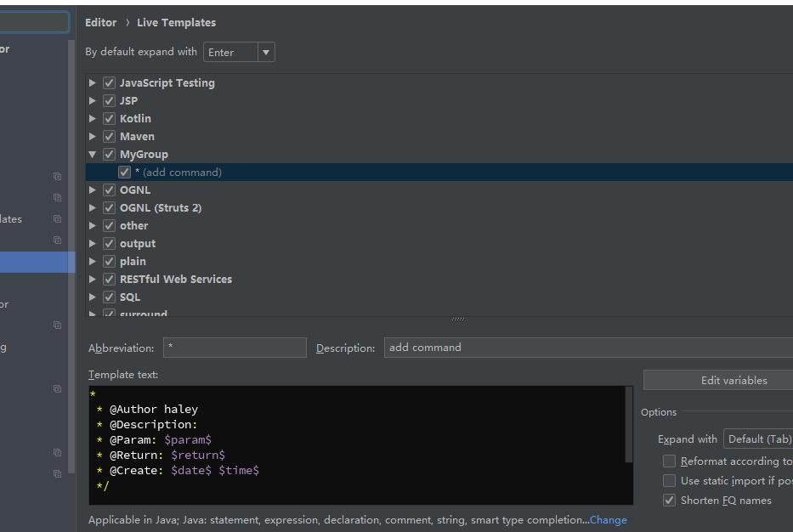Click the Change link for applicable contexts
Screen dimensions: 793x532
coord(608,520)
